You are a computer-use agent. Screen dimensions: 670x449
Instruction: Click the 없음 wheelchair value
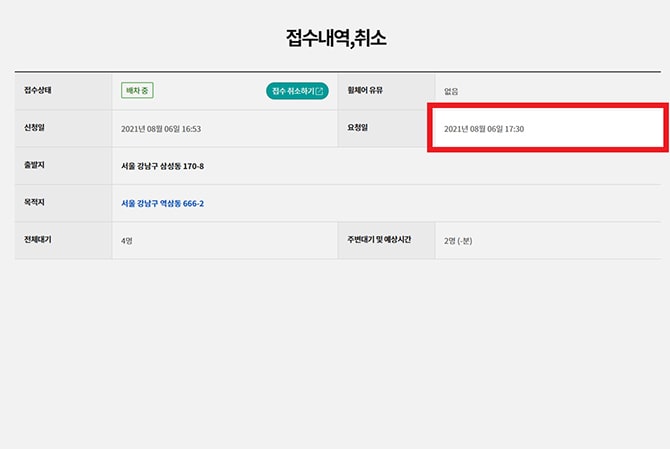coord(451,91)
